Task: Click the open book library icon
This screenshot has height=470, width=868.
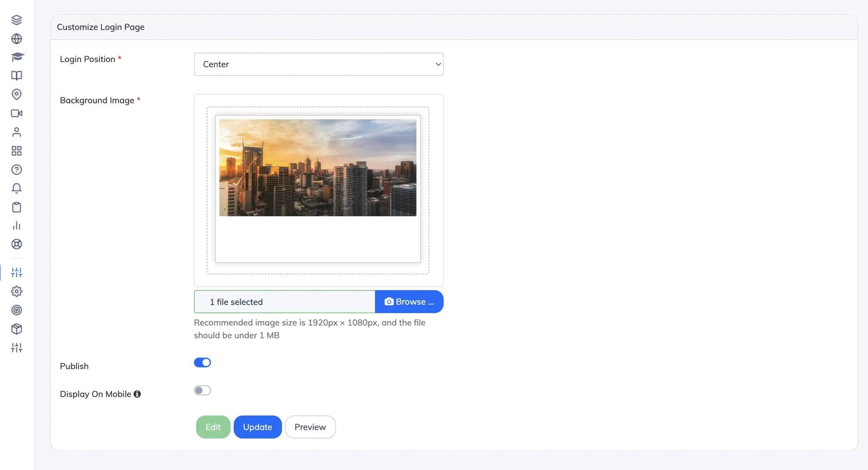Action: tap(17, 75)
